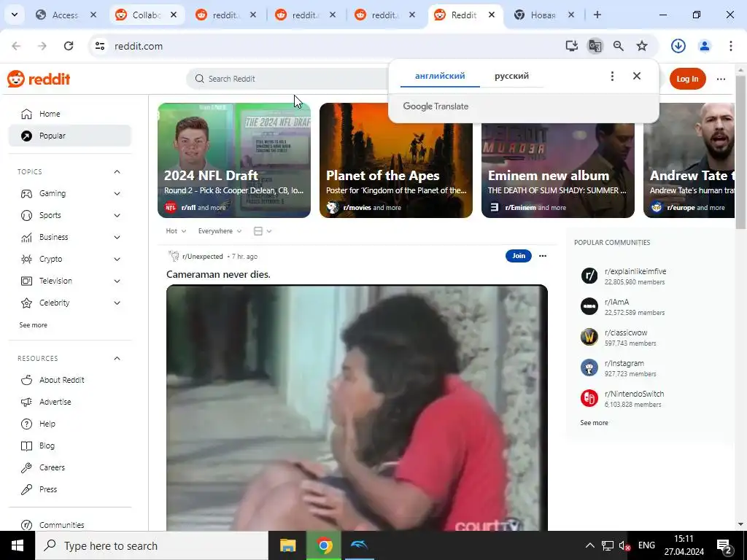Collapse the Resources section
Image resolution: width=747 pixels, height=560 pixels.
point(117,358)
